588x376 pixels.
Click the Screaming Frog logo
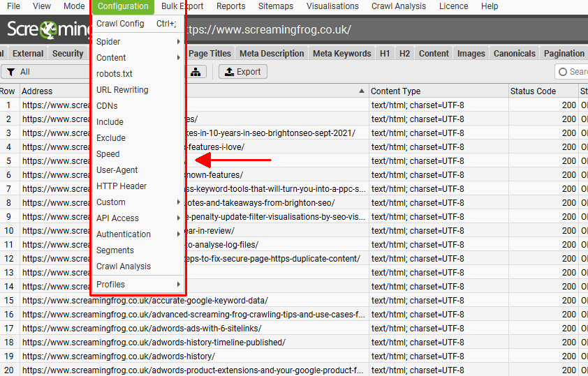(x=49, y=29)
